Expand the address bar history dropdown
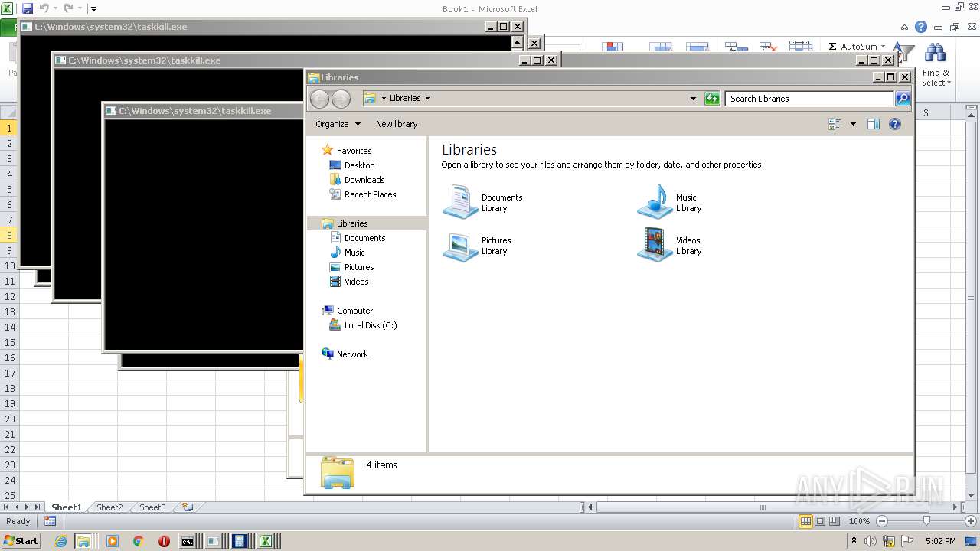The width and height of the screenshot is (980, 551). [693, 98]
